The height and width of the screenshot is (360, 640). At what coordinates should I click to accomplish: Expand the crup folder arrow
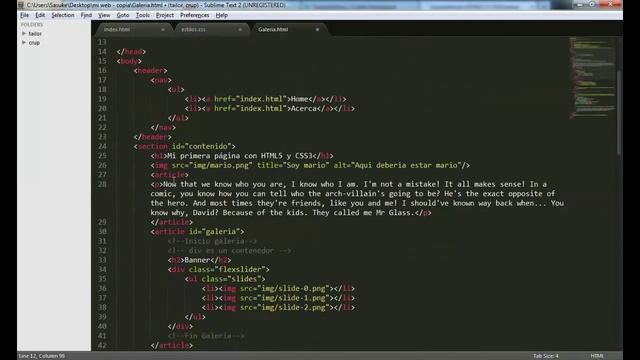click(x=24, y=42)
